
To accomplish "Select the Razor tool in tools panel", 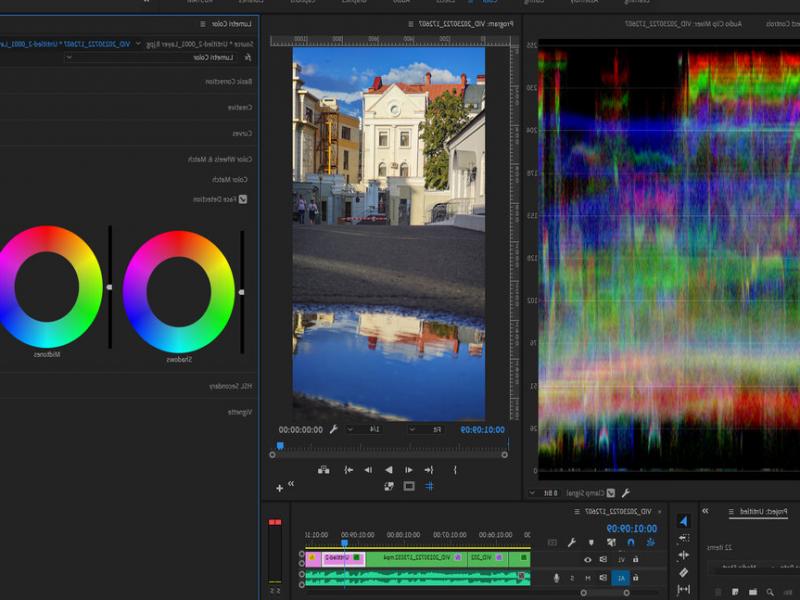I will click(683, 573).
